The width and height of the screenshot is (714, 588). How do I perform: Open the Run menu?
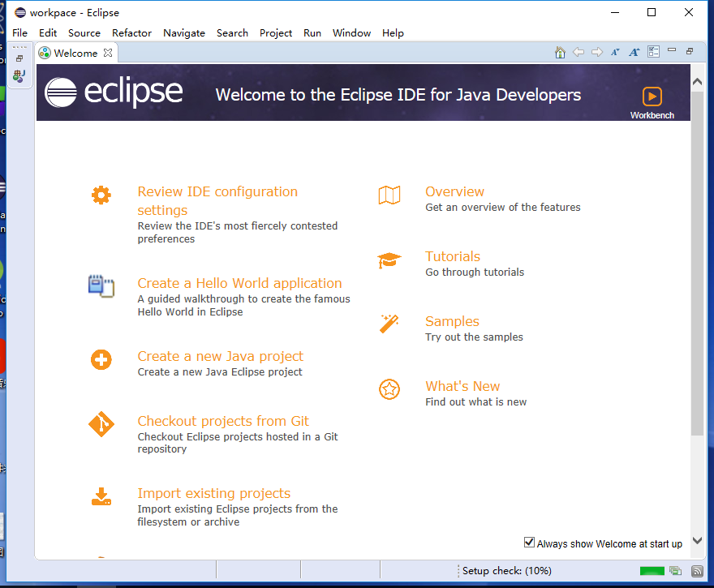(x=312, y=32)
